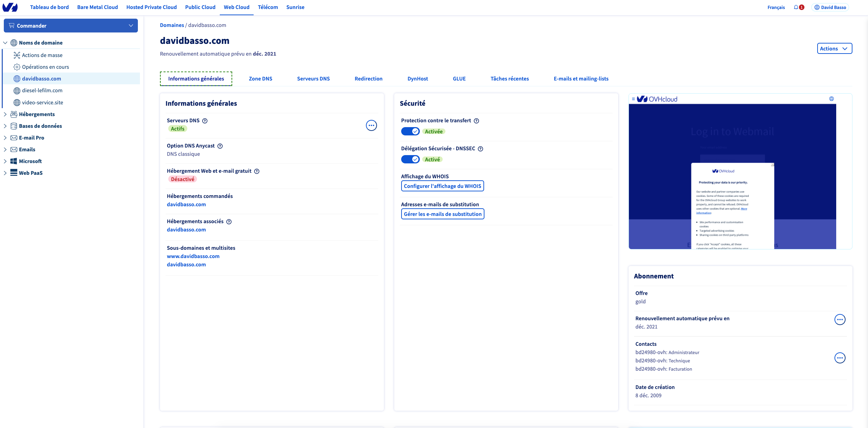The image size is (868, 428).
Task: Click help icon next to Serveurs DNS
Action: (205, 121)
